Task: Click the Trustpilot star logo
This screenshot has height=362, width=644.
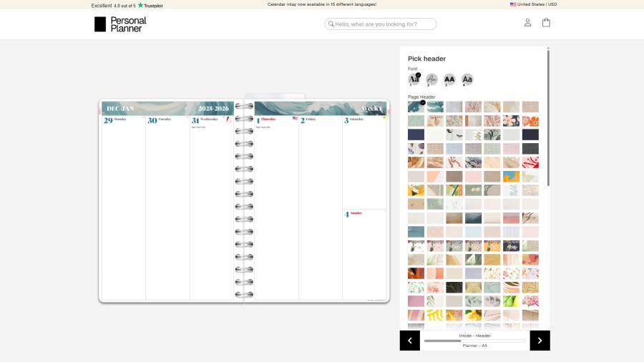Action: coord(141,5)
